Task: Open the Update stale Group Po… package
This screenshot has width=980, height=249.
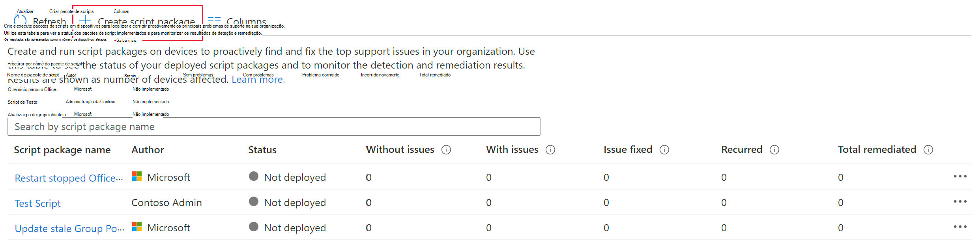Action: tap(69, 229)
